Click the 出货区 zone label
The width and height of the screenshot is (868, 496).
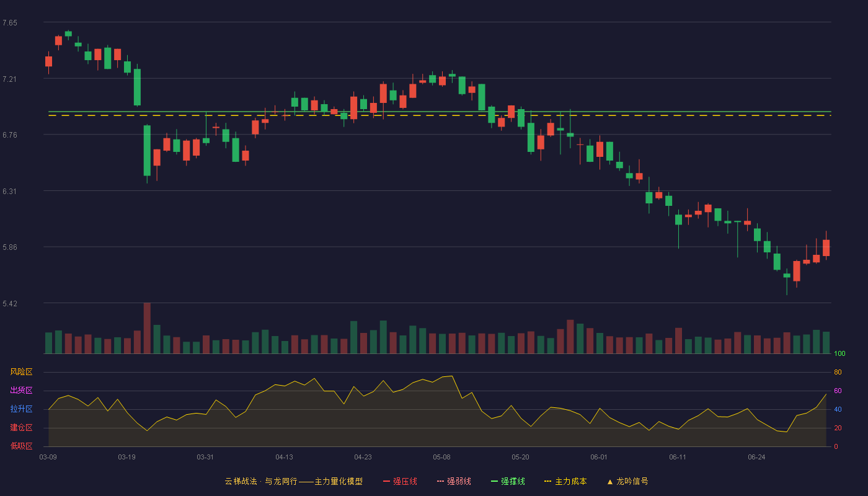click(x=21, y=391)
